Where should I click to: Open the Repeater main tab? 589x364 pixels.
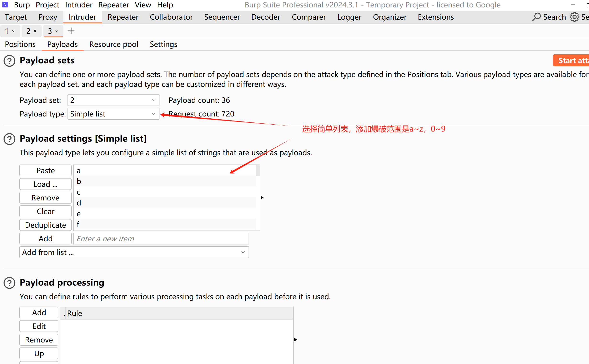coord(123,17)
